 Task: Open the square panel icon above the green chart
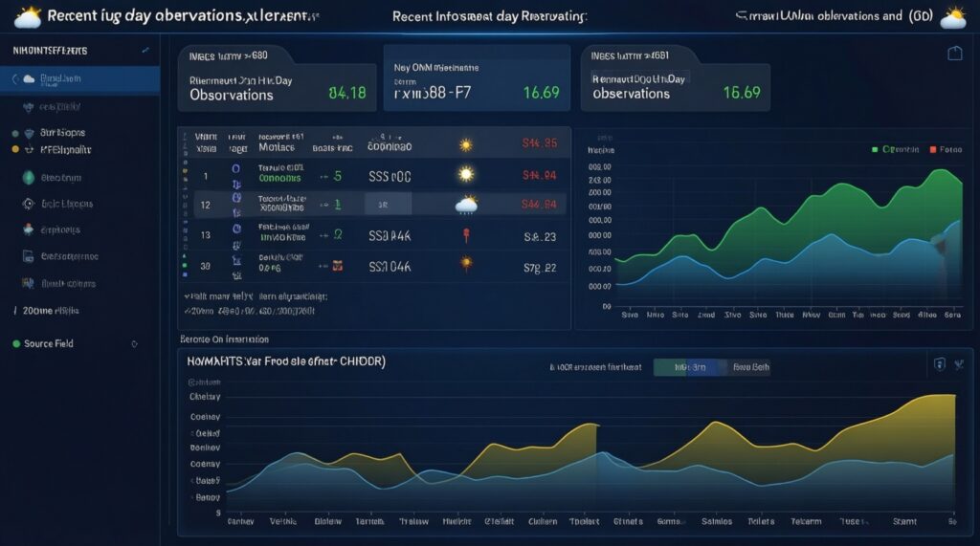pos(954,54)
